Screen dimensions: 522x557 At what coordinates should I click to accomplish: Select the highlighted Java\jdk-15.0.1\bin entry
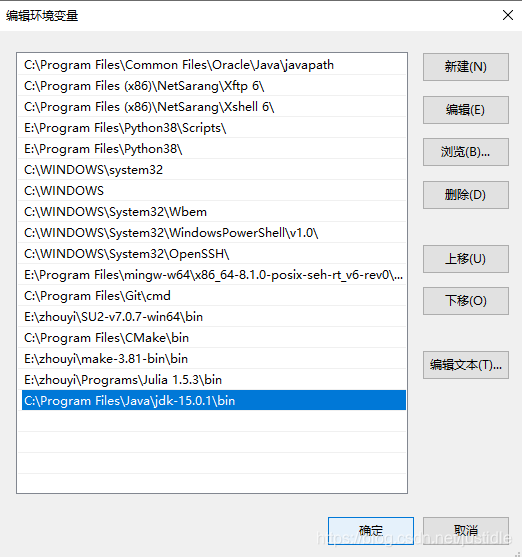214,400
